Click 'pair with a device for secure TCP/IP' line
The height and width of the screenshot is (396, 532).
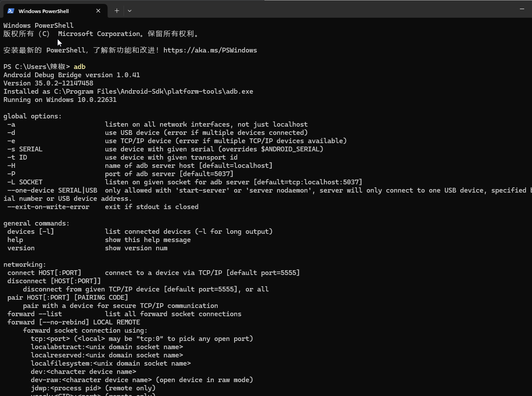(x=121, y=306)
